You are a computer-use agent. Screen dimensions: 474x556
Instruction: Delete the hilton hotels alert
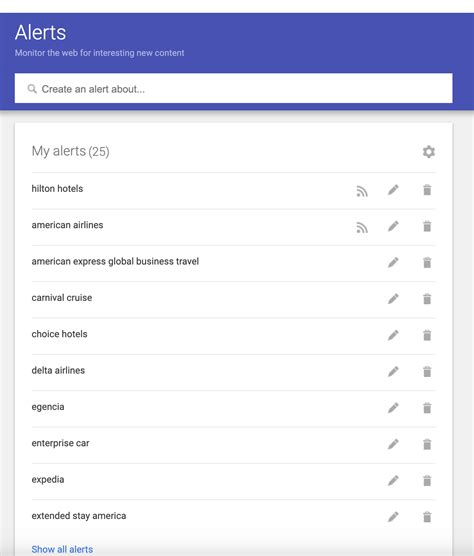(427, 190)
